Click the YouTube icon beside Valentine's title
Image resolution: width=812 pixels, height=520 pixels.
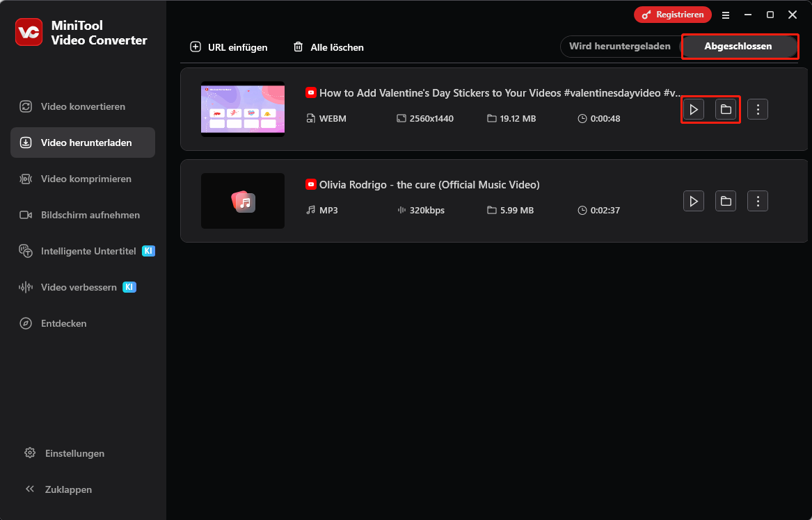pyautogui.click(x=311, y=93)
